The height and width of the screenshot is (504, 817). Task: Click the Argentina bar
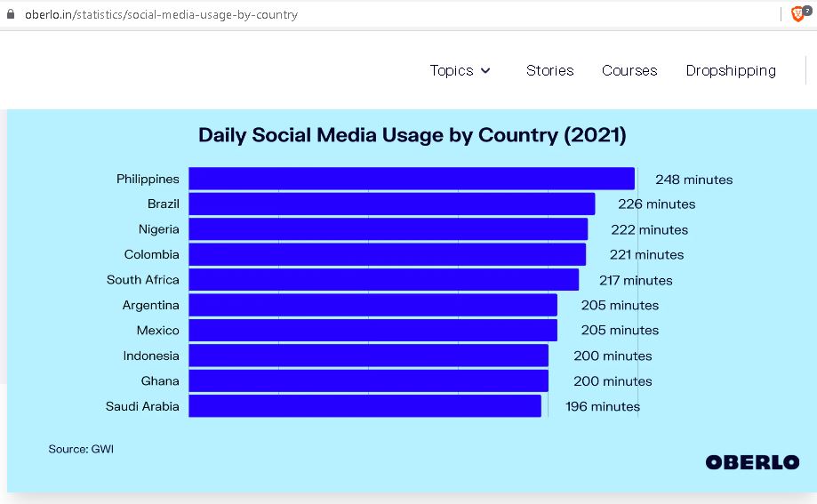coord(372,305)
